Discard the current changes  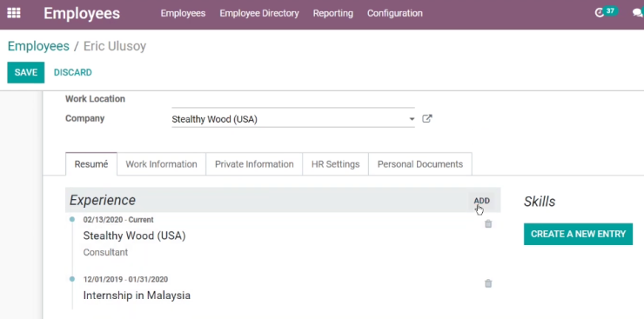point(73,72)
